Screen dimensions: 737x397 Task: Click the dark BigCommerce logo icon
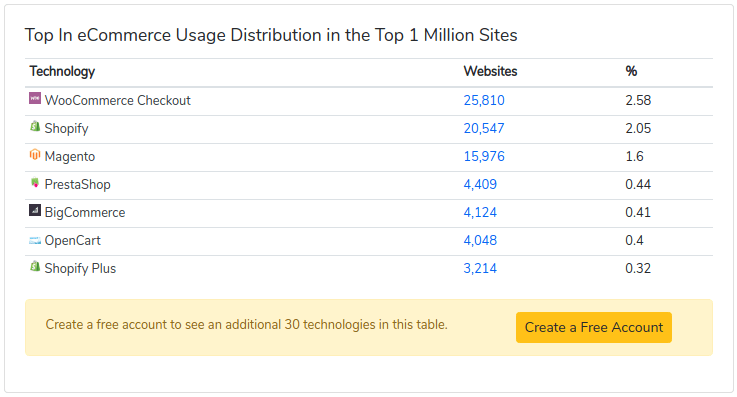[35, 210]
